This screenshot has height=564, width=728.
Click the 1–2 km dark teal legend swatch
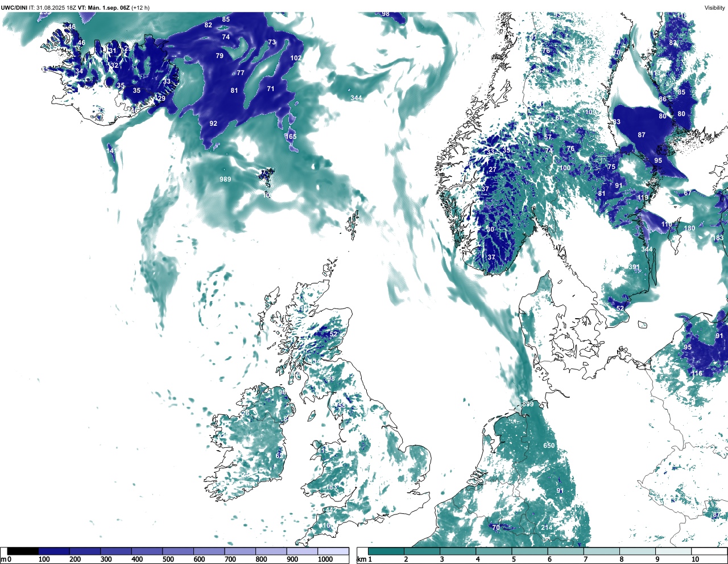pos(386,551)
